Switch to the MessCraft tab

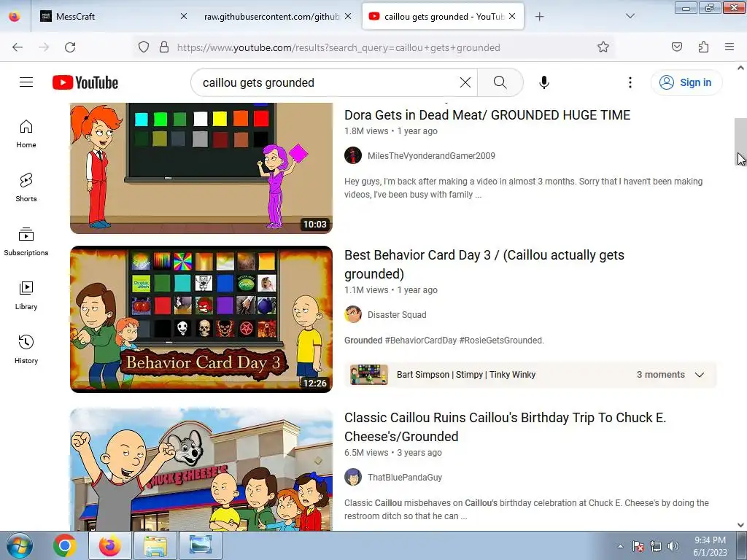point(115,17)
